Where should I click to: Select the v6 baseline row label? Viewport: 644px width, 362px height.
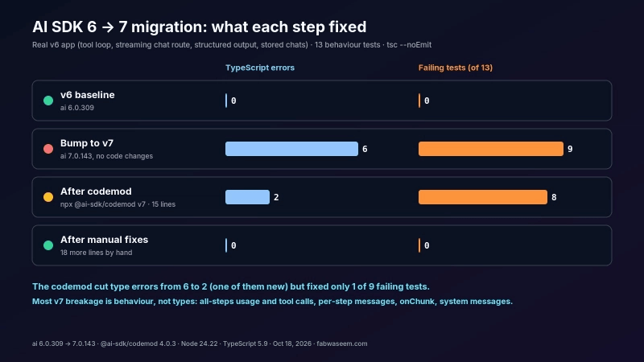(88, 95)
